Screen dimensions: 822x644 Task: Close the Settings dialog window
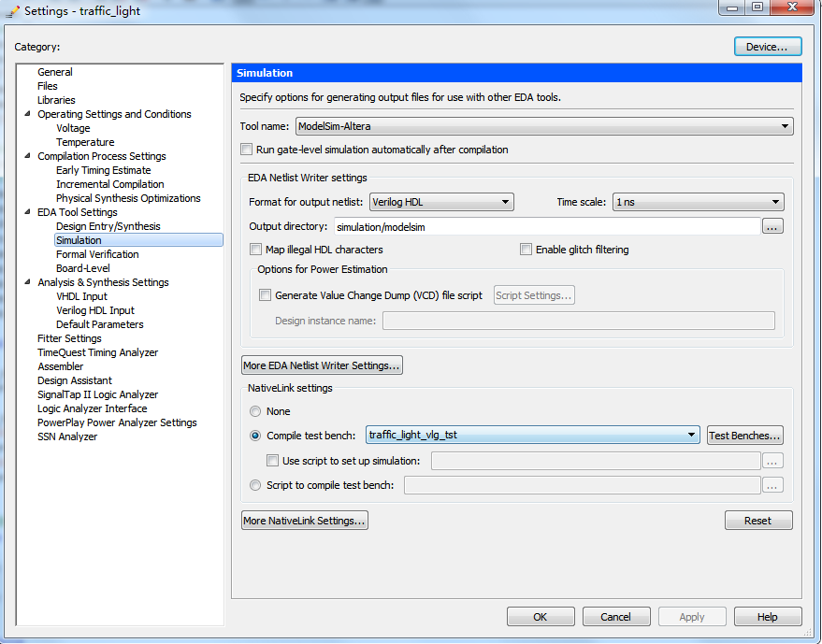coord(792,7)
